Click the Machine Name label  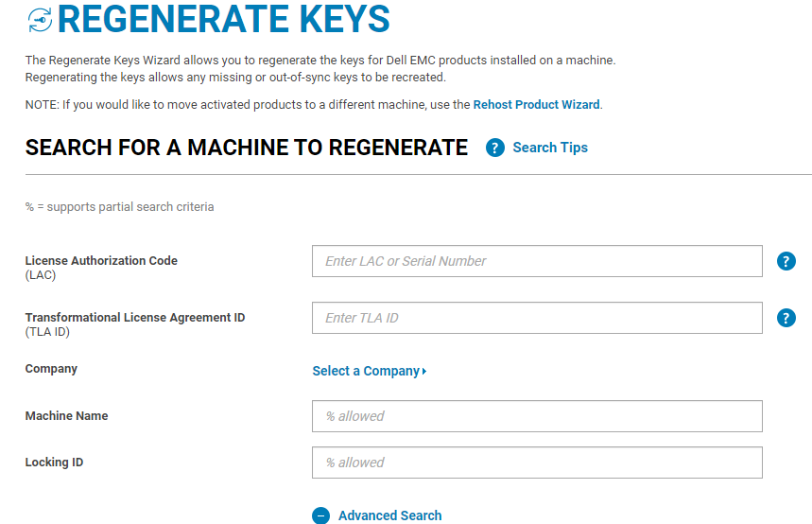pyautogui.click(x=66, y=416)
